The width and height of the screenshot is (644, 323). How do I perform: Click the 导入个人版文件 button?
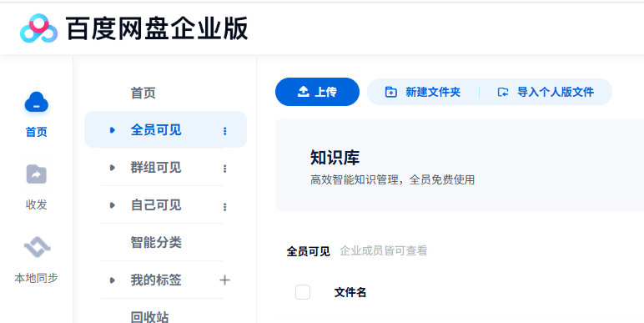546,92
